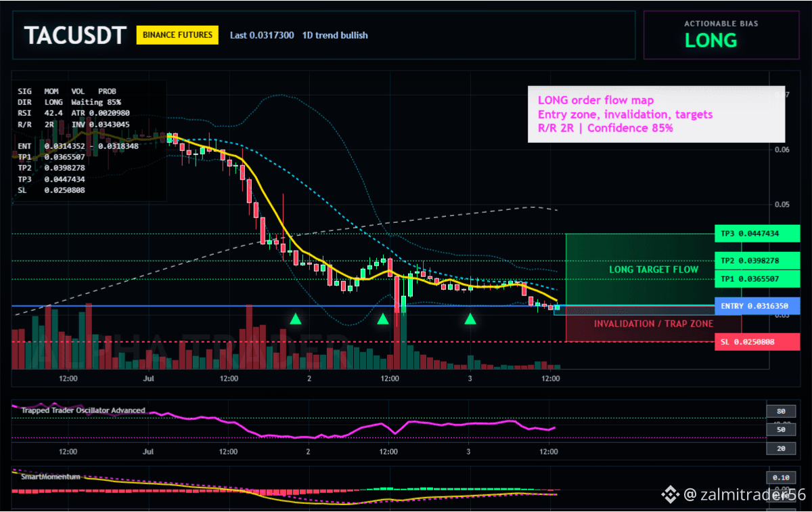The width and height of the screenshot is (812, 512).
Task: Click green signal arrow left of the 2 date
Action: coord(295,318)
